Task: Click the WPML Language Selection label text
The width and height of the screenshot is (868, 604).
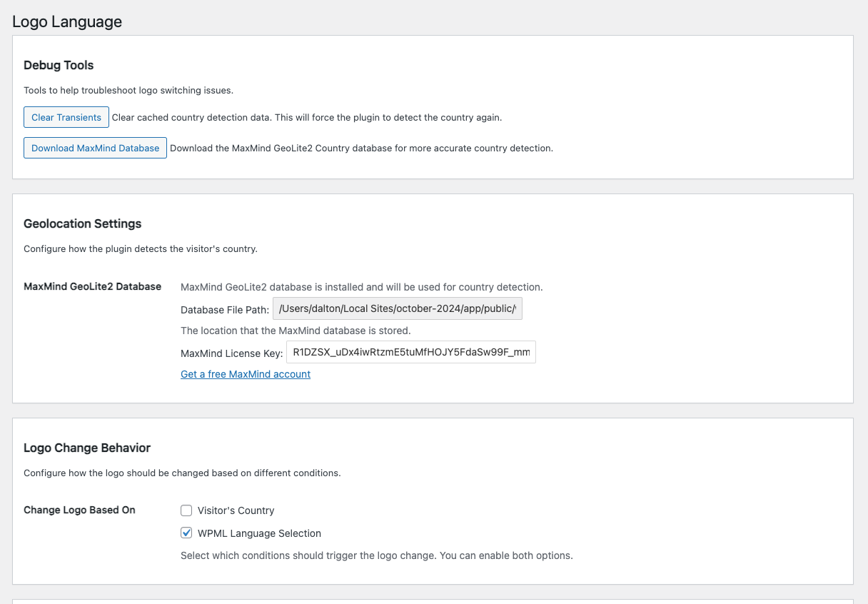Action: pos(259,533)
